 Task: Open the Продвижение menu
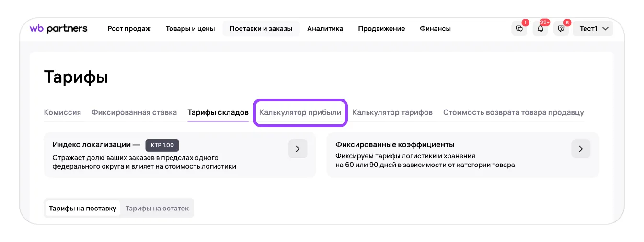[381, 29]
